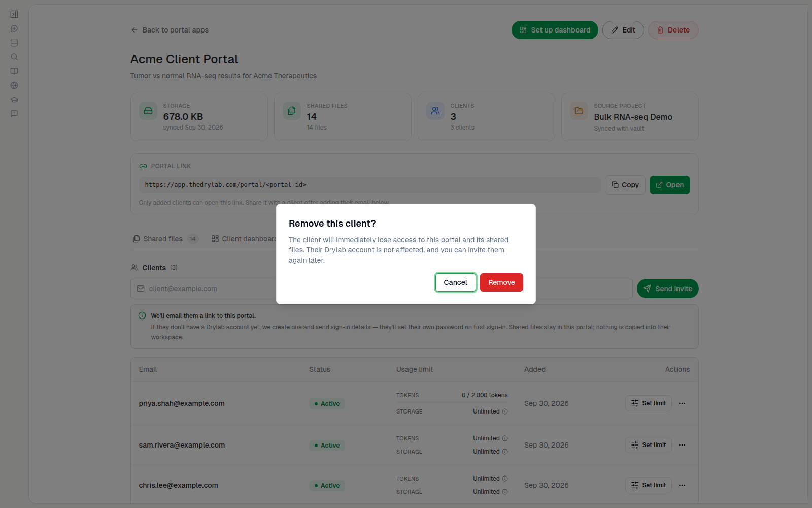Open more actions for priya.shah@example.com
Image resolution: width=812 pixels, height=508 pixels.
click(682, 403)
